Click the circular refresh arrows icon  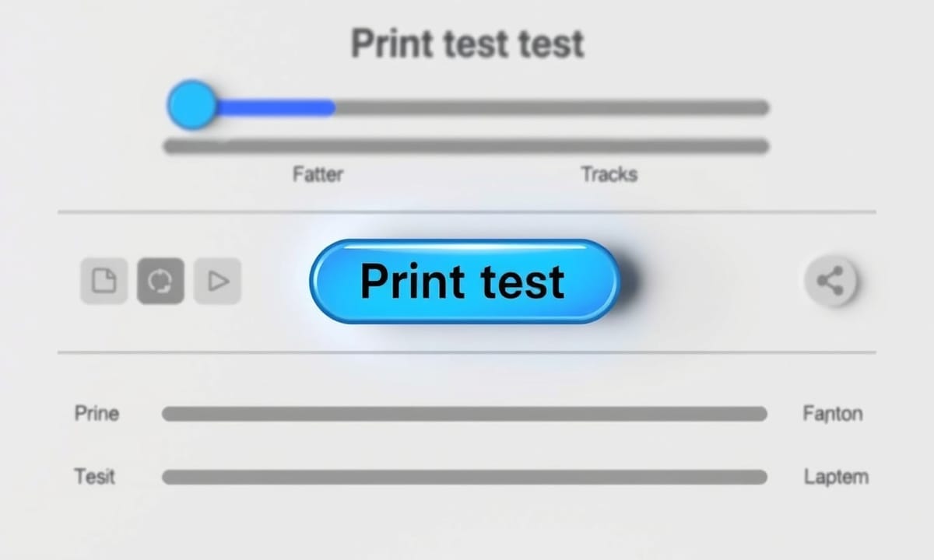point(161,281)
